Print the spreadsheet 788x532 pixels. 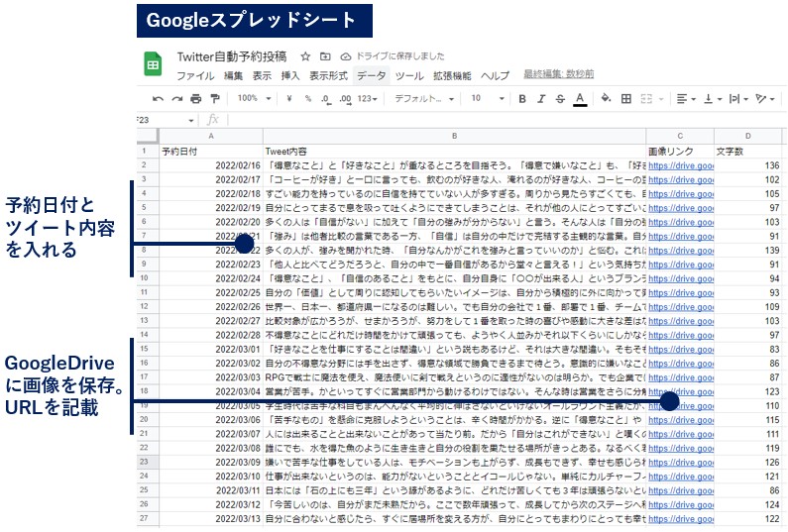pyautogui.click(x=195, y=99)
